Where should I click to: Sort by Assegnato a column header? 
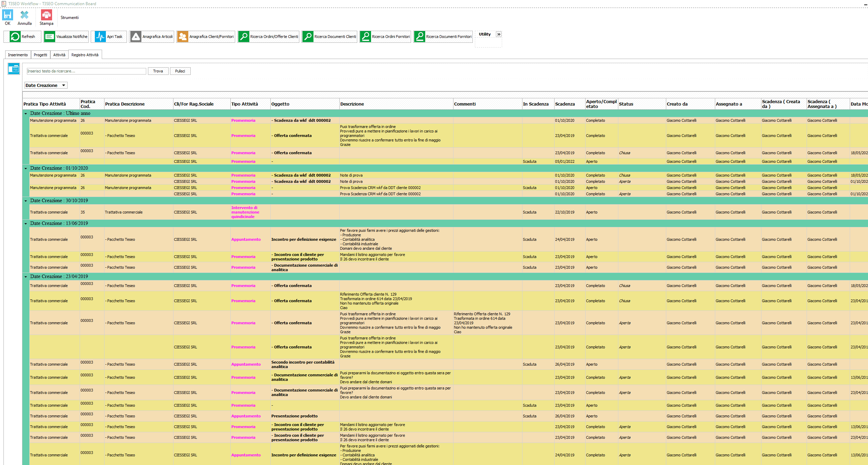click(x=738, y=104)
